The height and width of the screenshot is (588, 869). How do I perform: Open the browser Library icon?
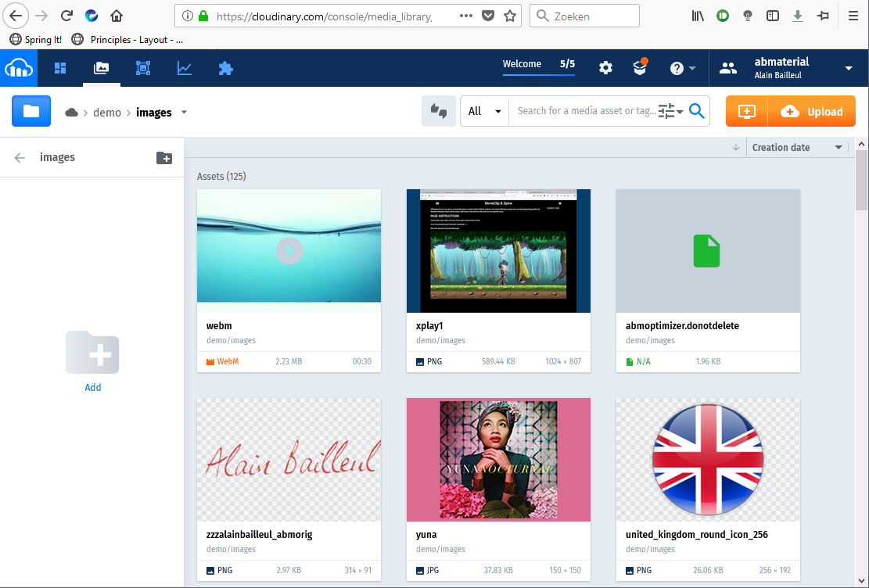(698, 16)
